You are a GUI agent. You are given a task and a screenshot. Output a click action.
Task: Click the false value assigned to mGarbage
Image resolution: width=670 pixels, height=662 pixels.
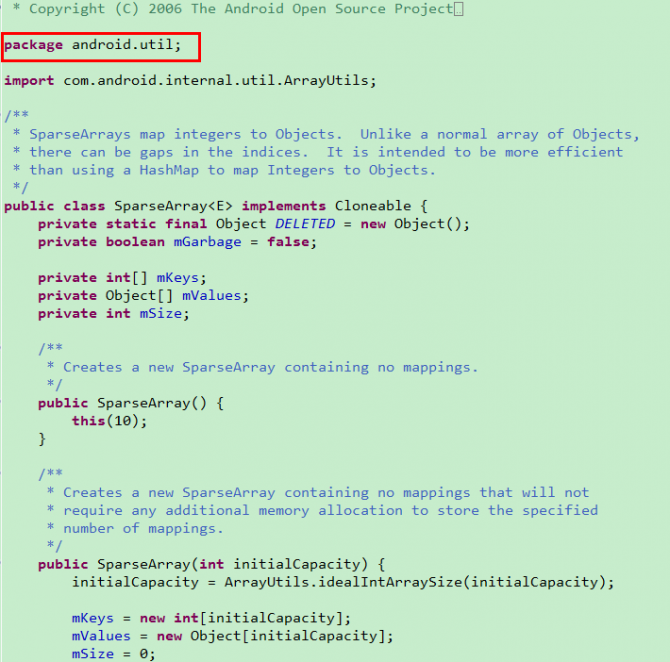coord(288,242)
